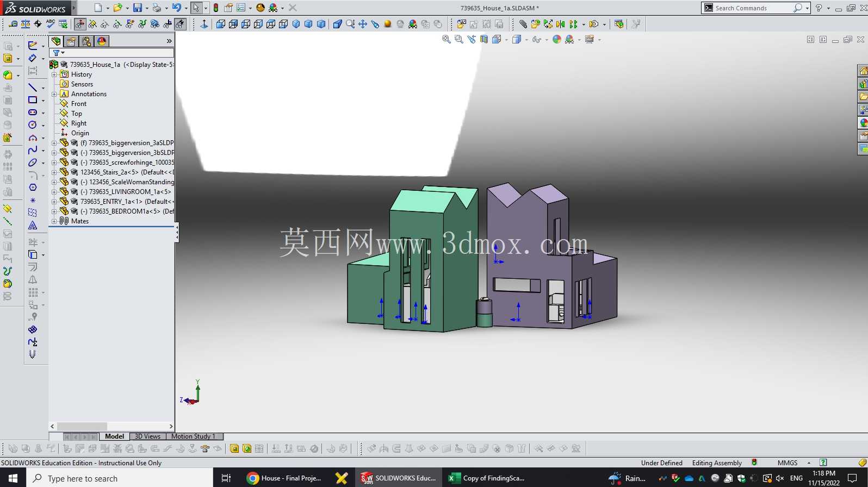The image size is (868, 487).
Task: Open the Edit Appearance color sphere in view toolbar
Action: (x=556, y=39)
